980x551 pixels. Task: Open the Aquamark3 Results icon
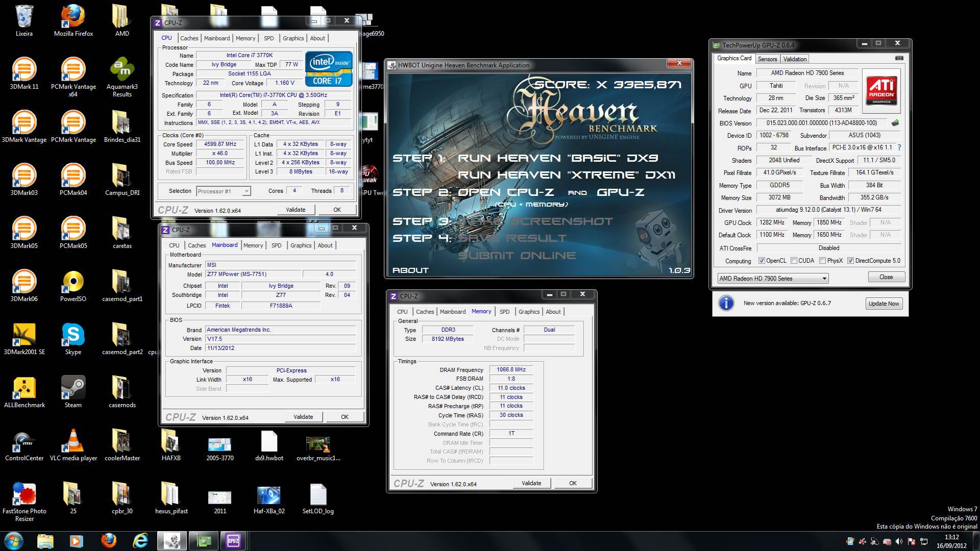[122, 78]
